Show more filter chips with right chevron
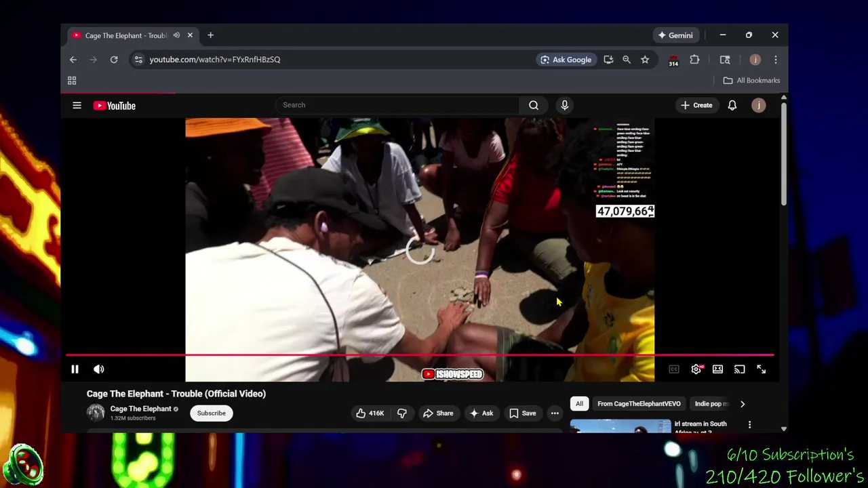 [x=743, y=404]
